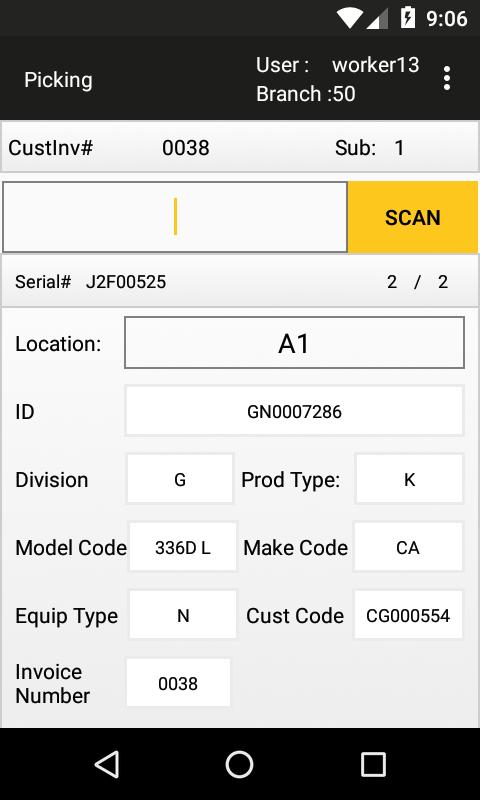Click the Sub value 1
Viewport: 480px width, 800px height.
point(399,148)
